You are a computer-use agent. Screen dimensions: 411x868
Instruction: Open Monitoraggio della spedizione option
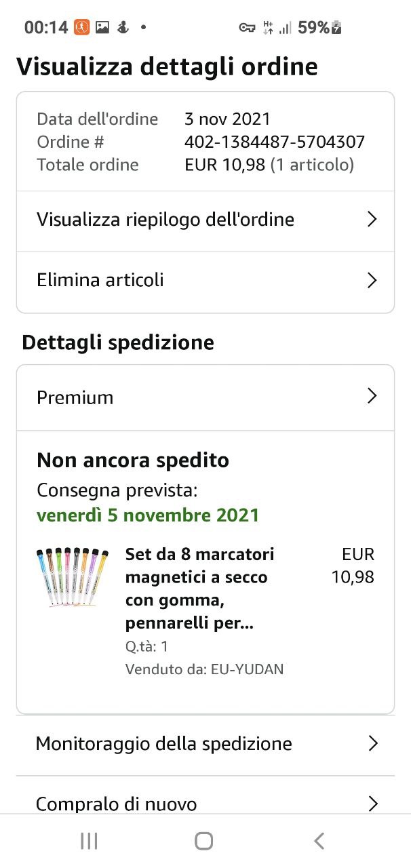click(163, 744)
